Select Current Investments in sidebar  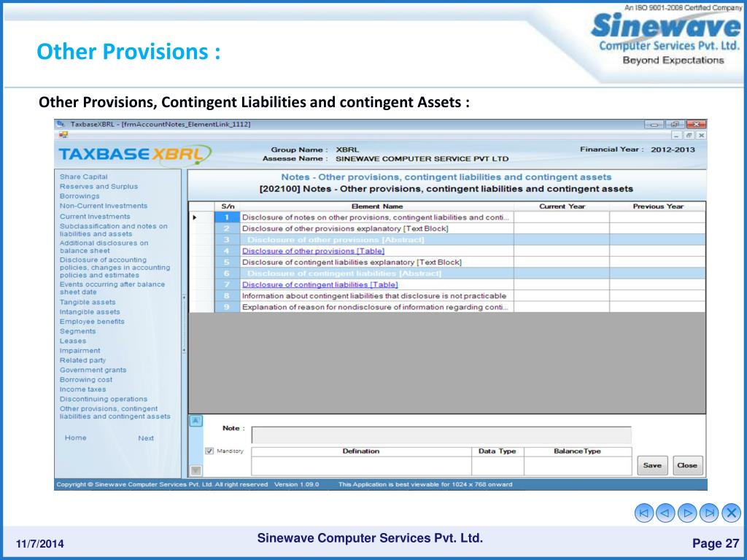point(95,216)
